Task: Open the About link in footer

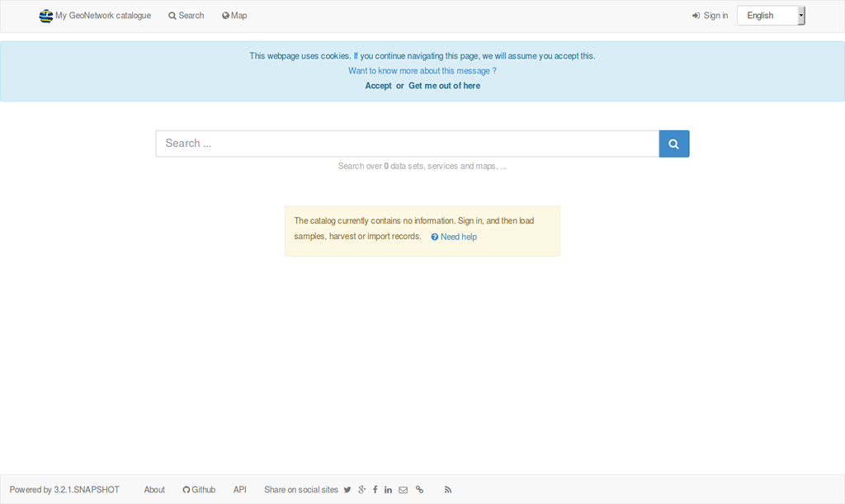Action: tap(154, 489)
